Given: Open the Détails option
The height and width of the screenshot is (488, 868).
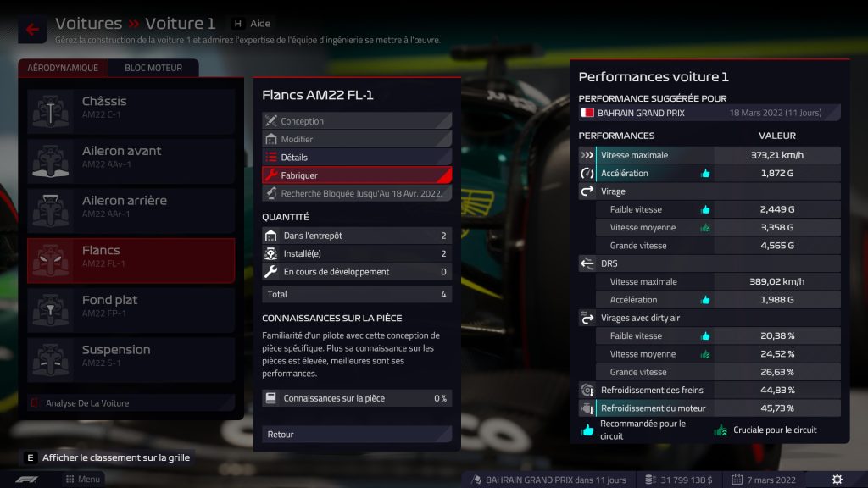Looking at the screenshot, I should pos(357,157).
